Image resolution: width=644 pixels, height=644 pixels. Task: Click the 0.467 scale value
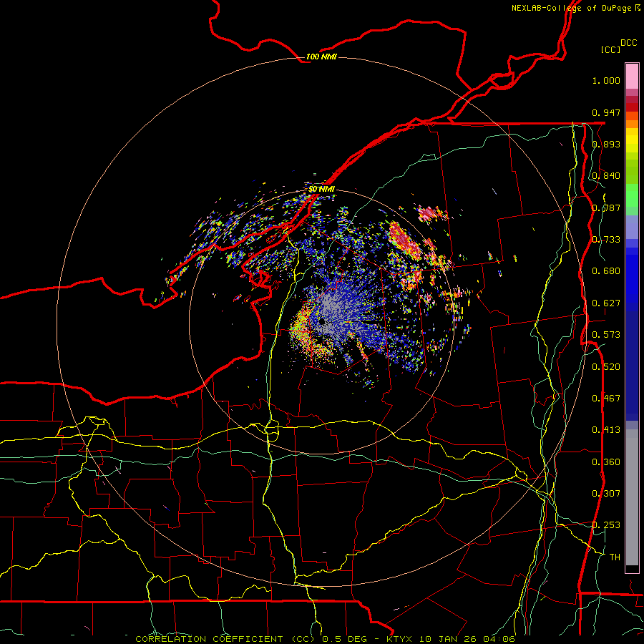point(606,399)
